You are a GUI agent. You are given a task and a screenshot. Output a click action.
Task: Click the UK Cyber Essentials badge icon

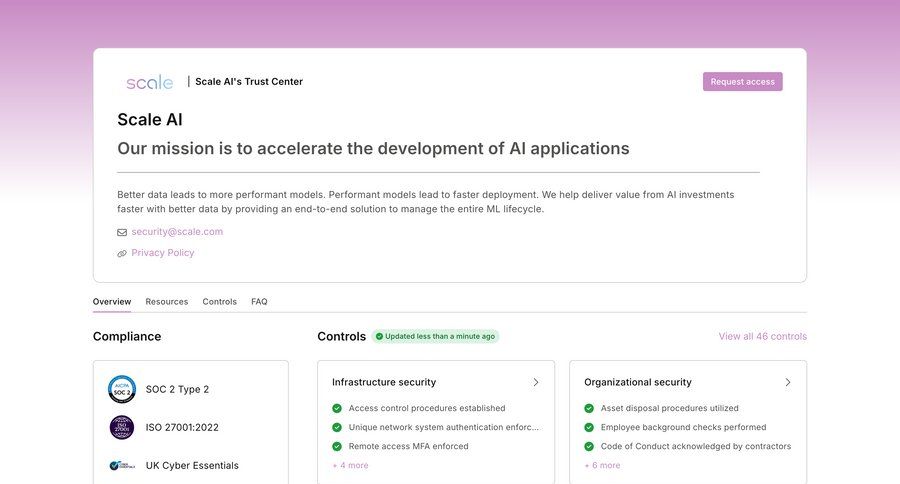point(122,465)
